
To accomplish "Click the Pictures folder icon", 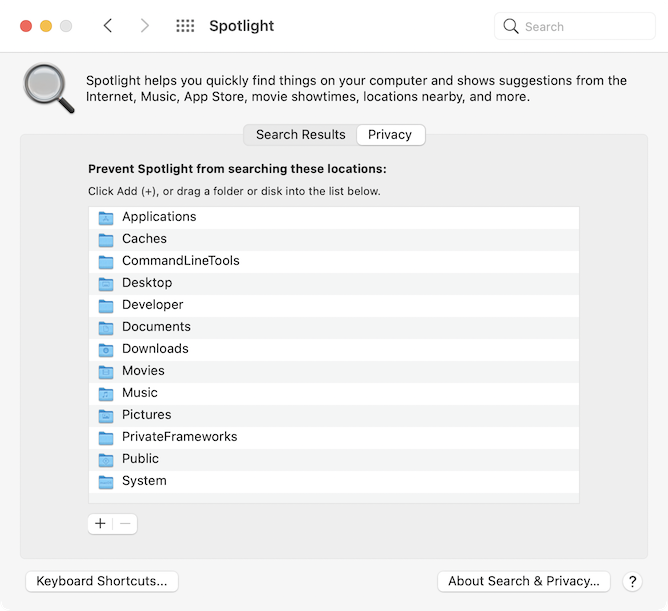I will (x=106, y=415).
